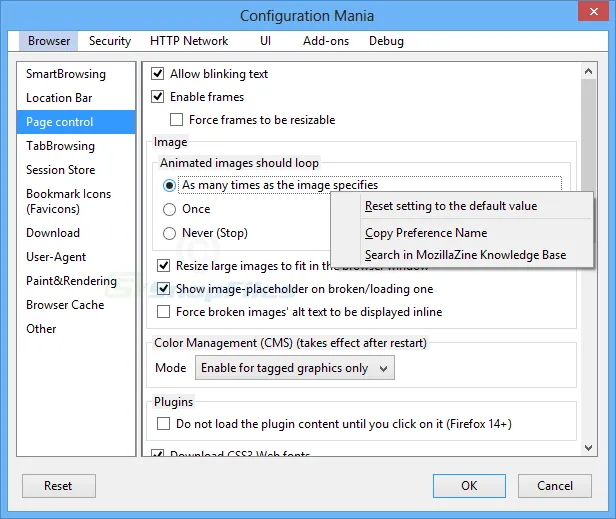This screenshot has width=616, height=519.
Task: Enable Force frames to be resizable
Action: point(177,120)
